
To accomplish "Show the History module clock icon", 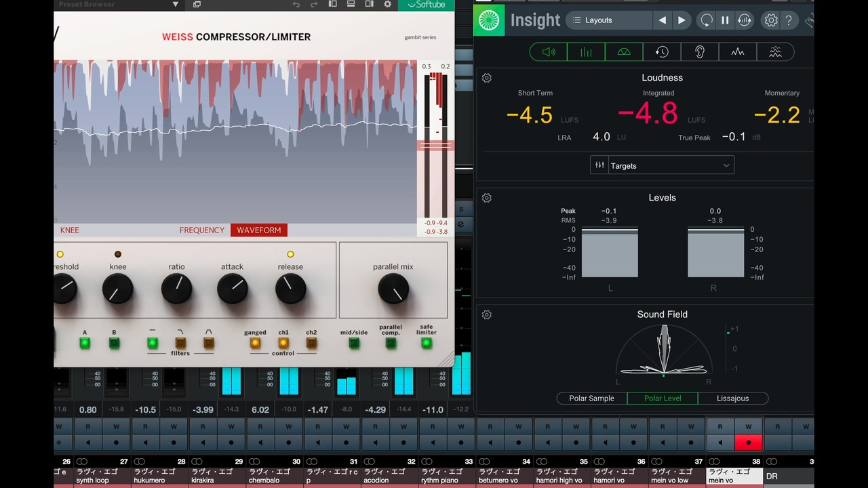I will click(662, 52).
